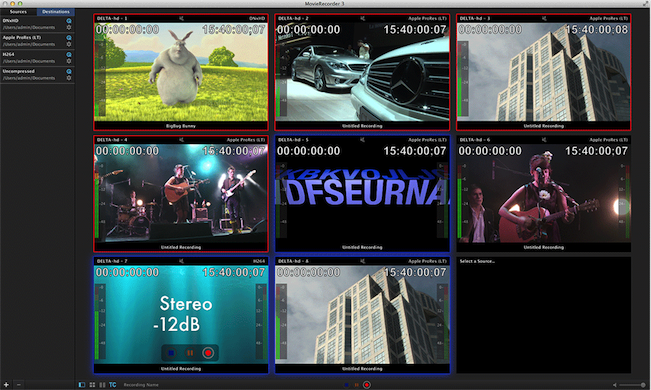Click Apple ProRes (LT) label on DELTA-hd 3
Viewport: 651px width, 390px height.
click(x=609, y=19)
